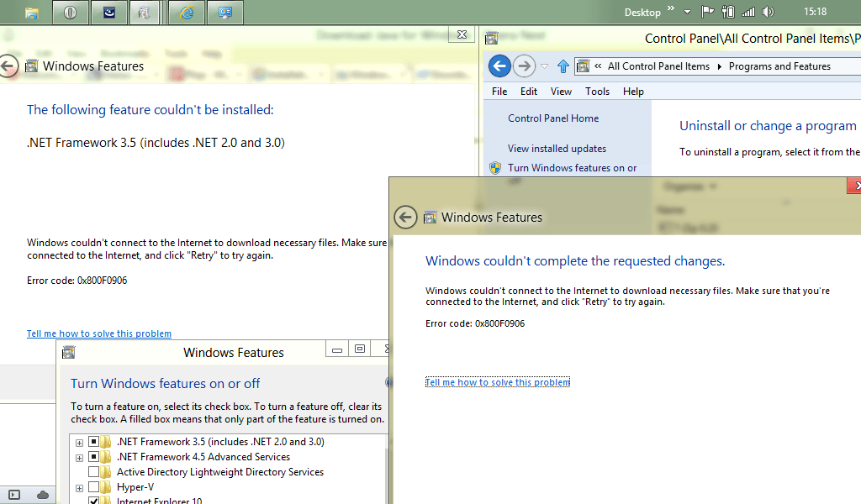
Task: Click back arrow in front Windows Features dialog
Action: 405,218
